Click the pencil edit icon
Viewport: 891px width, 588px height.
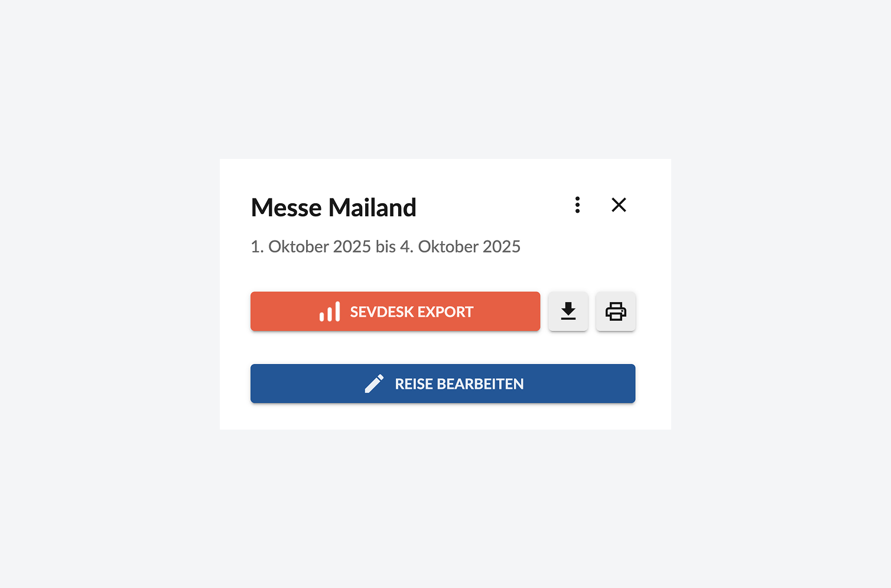pos(374,383)
